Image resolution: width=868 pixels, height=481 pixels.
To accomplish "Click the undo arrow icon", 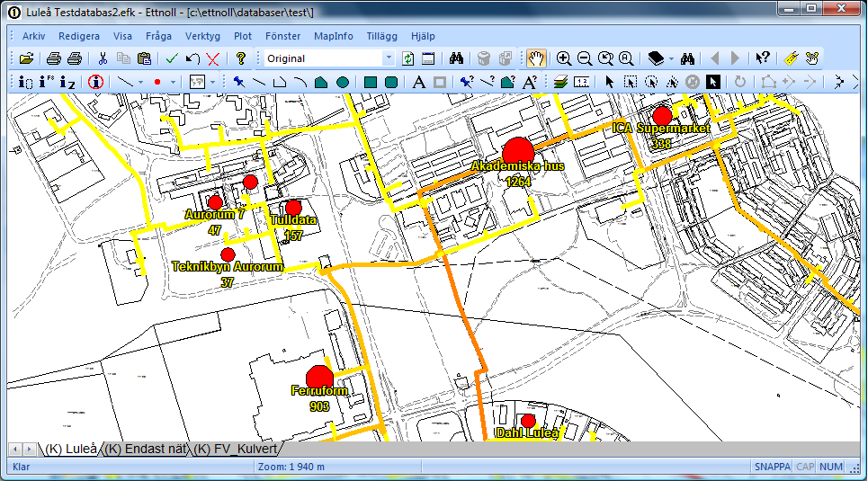I will point(192,58).
